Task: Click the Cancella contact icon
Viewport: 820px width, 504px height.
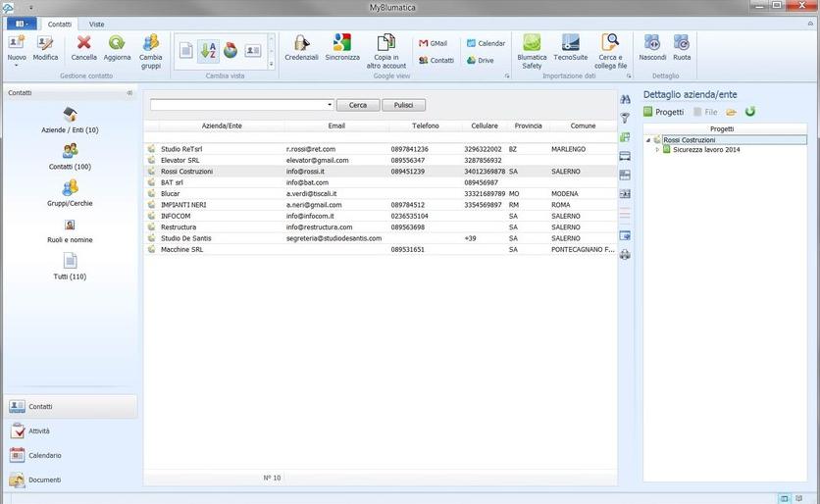Action: pos(83,44)
